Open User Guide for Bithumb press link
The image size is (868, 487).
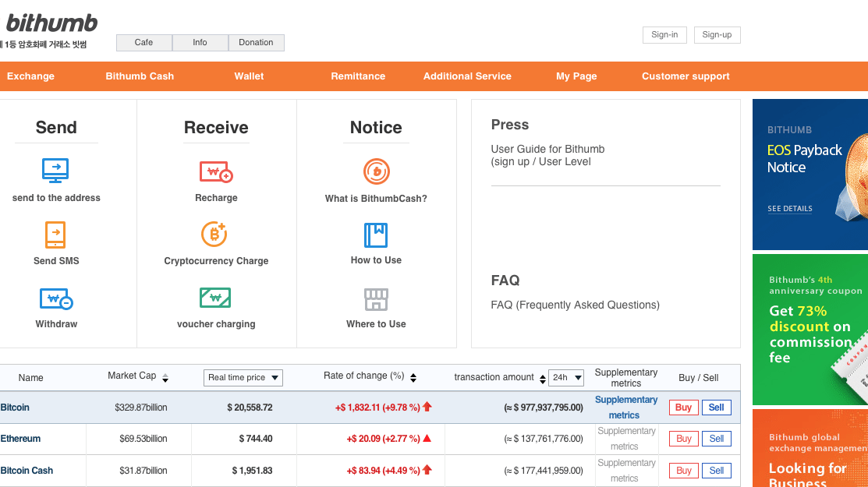[x=547, y=155]
